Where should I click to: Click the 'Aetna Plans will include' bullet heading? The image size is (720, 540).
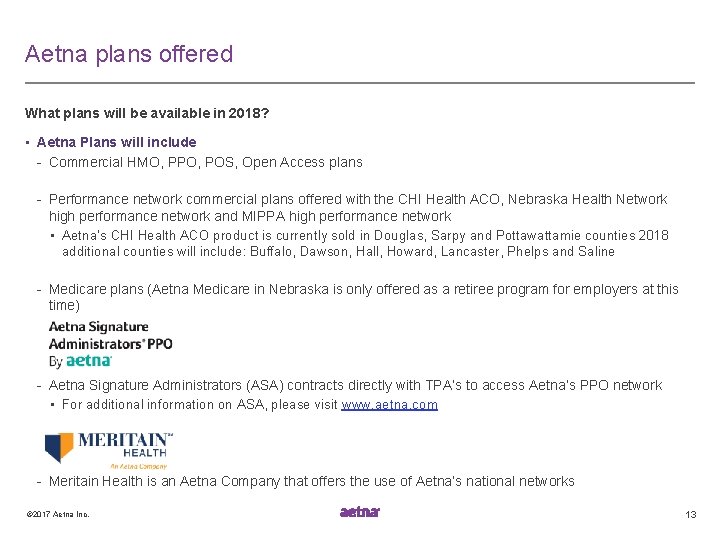point(117,142)
